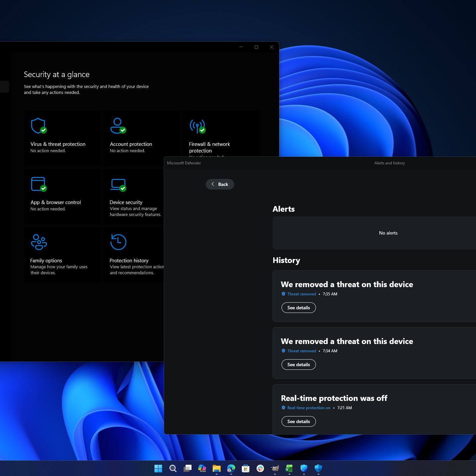Screen dimensions: 476x476
Task: Open File Explorer from the taskbar
Action: (x=217, y=468)
